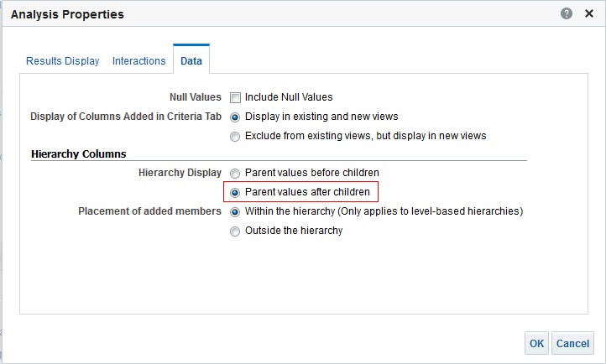This screenshot has width=606, height=364.
Task: Click the Analysis Properties title text
Action: [67, 14]
